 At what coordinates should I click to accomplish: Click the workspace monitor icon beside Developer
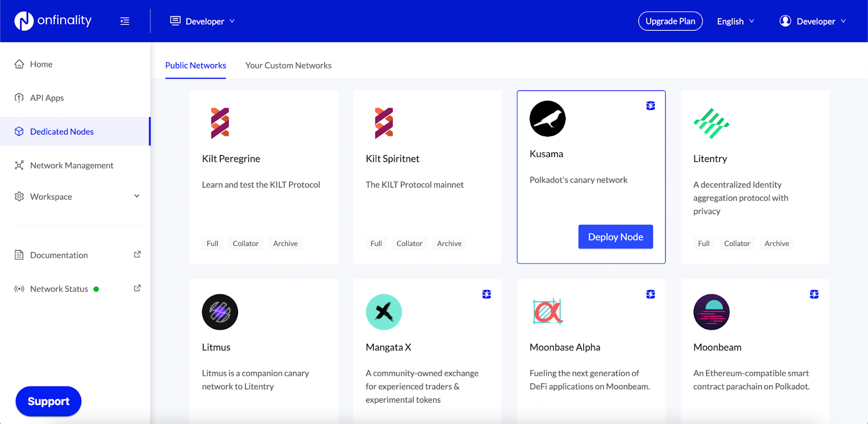[x=175, y=21]
